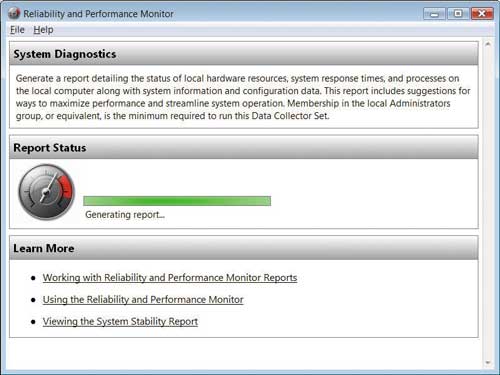Image resolution: width=500 pixels, height=375 pixels.
Task: Click the green report generation progress bar
Action: (177, 201)
